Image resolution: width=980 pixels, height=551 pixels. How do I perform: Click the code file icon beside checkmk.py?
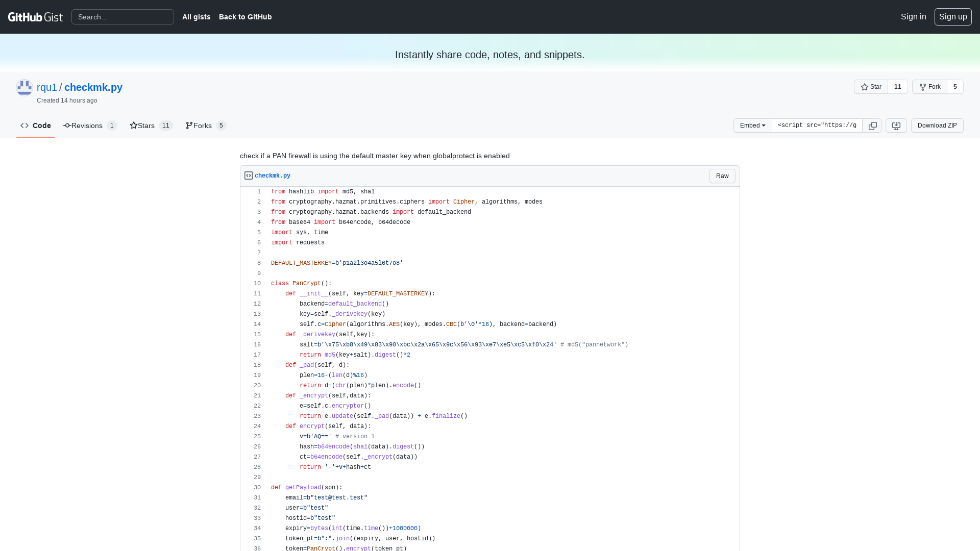click(x=248, y=175)
